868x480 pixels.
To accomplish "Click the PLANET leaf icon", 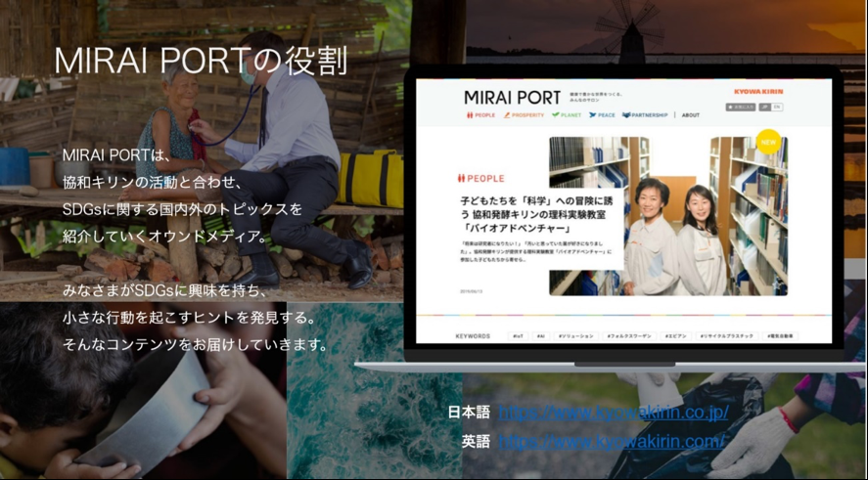I will coord(555,115).
